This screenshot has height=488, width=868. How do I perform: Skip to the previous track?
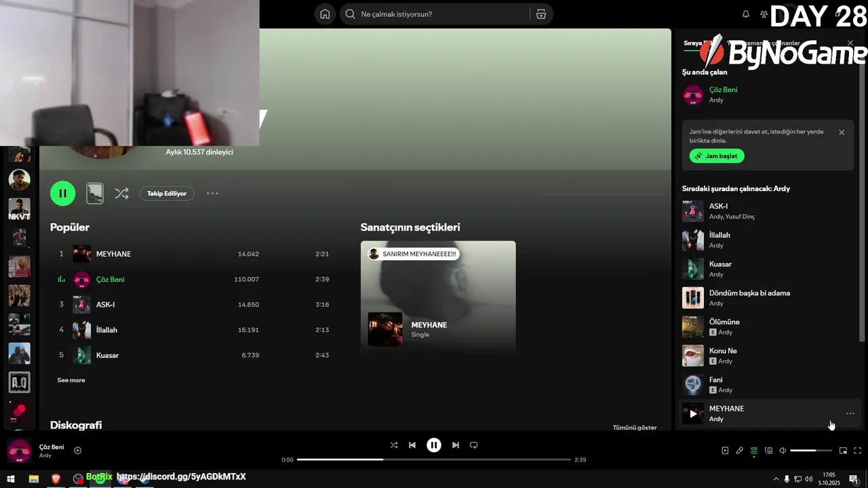pos(412,445)
